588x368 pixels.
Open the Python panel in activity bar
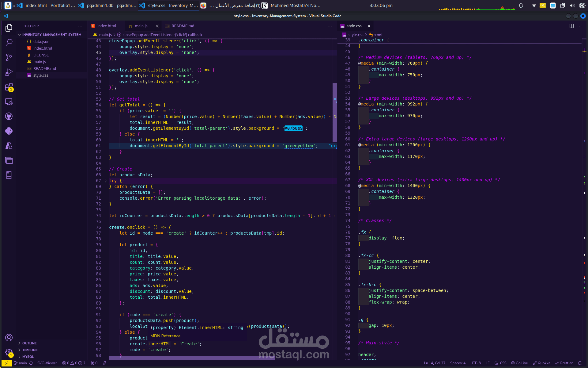[x=9, y=131]
